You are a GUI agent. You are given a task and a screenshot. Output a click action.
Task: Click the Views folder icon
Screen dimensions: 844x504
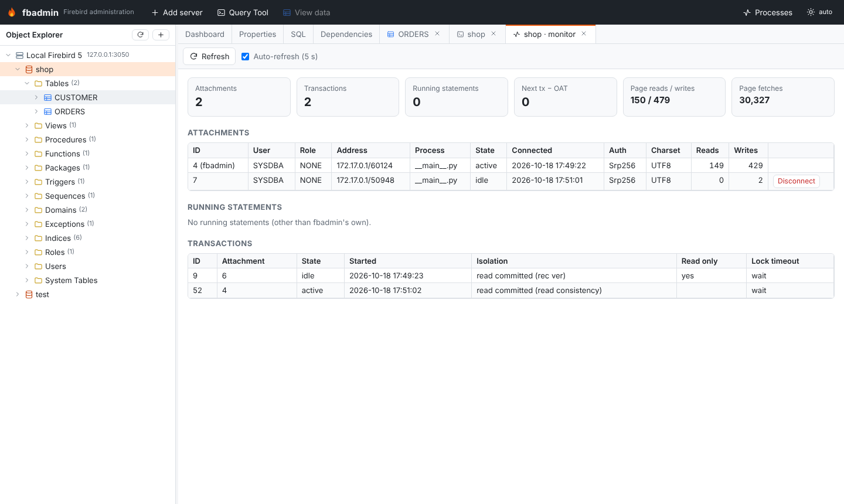(x=38, y=125)
